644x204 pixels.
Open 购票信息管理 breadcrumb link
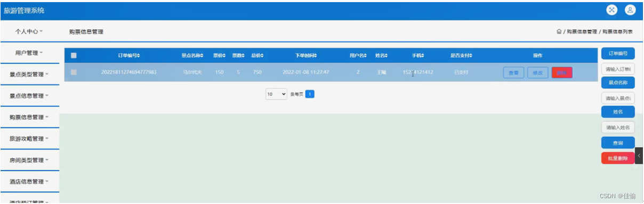click(582, 32)
